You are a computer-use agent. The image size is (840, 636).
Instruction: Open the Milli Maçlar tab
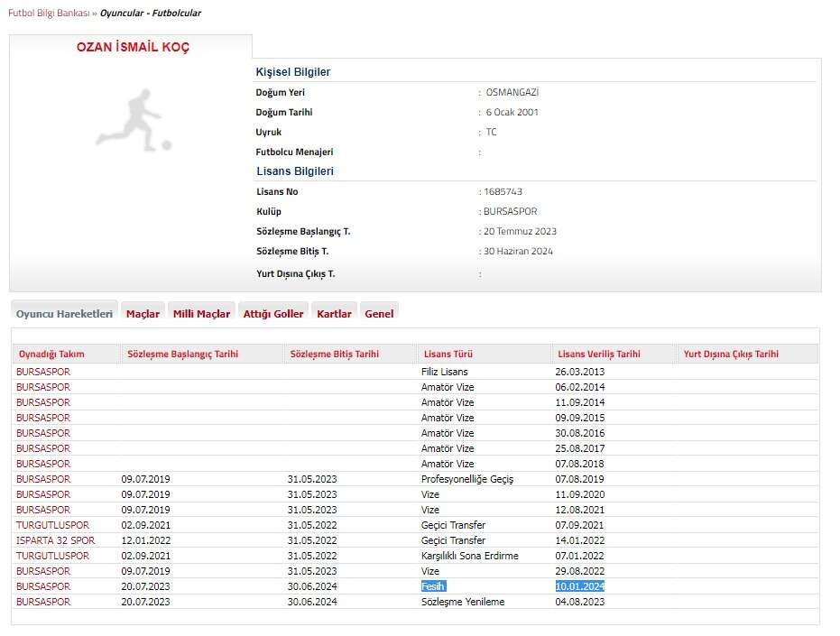(x=201, y=314)
